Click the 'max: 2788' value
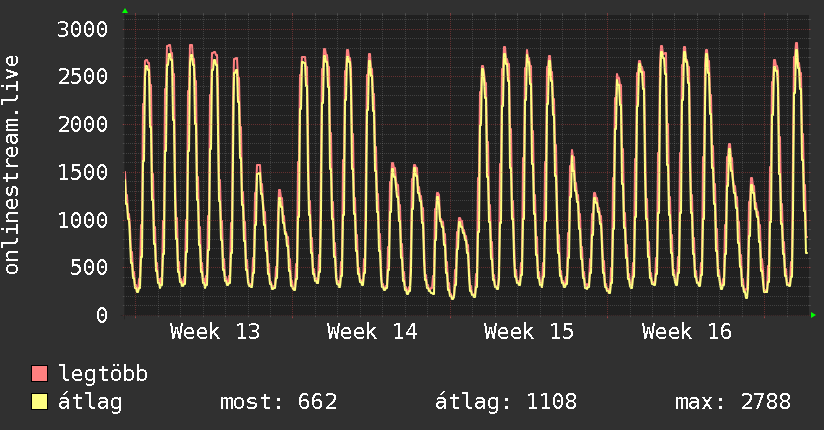Screen dimensions: 824x430 point(733,402)
